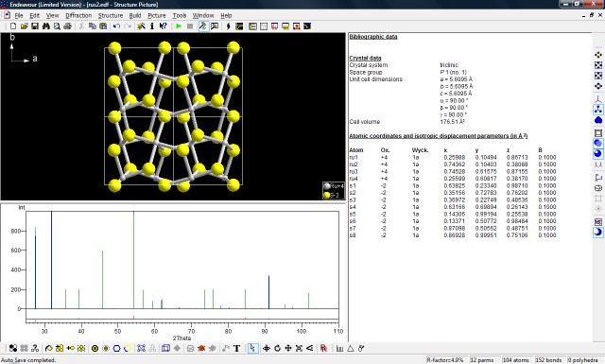Open print preview from the toolbar
605x364 pixels.
[x=57, y=26]
